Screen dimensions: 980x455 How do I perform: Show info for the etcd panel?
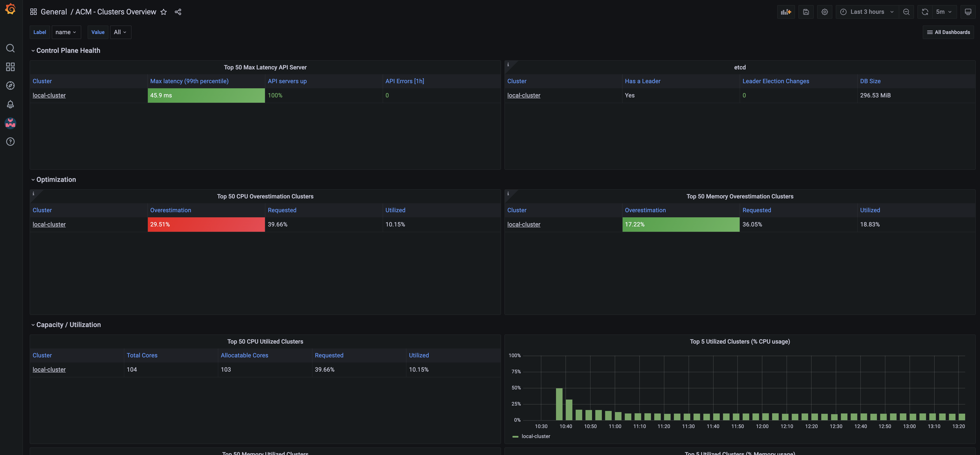(x=508, y=64)
